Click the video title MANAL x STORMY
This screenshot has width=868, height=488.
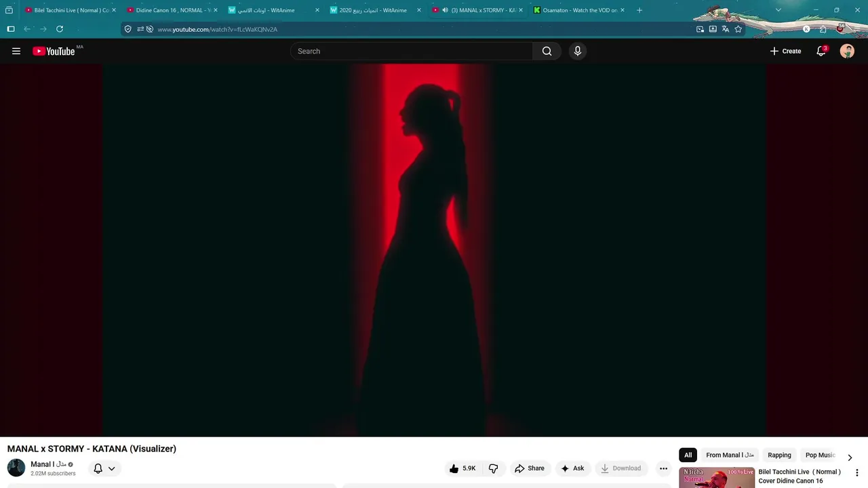(92, 449)
